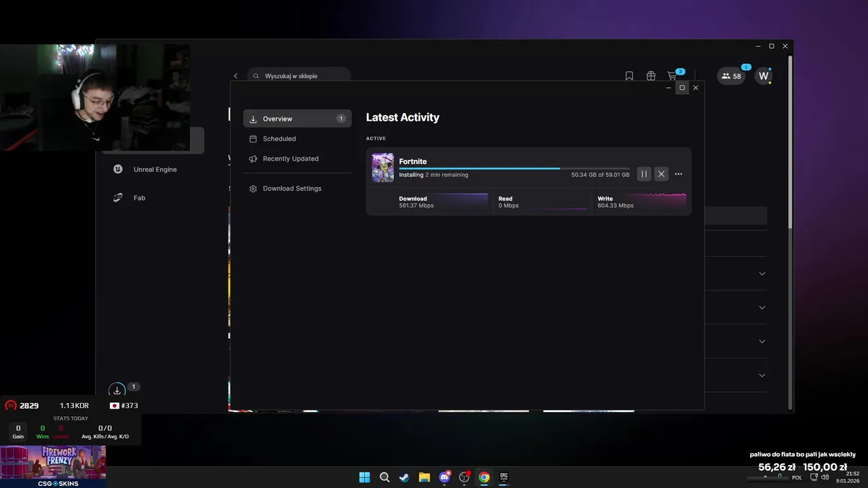
Task: Open the friends list showing 58
Action: [731, 76]
